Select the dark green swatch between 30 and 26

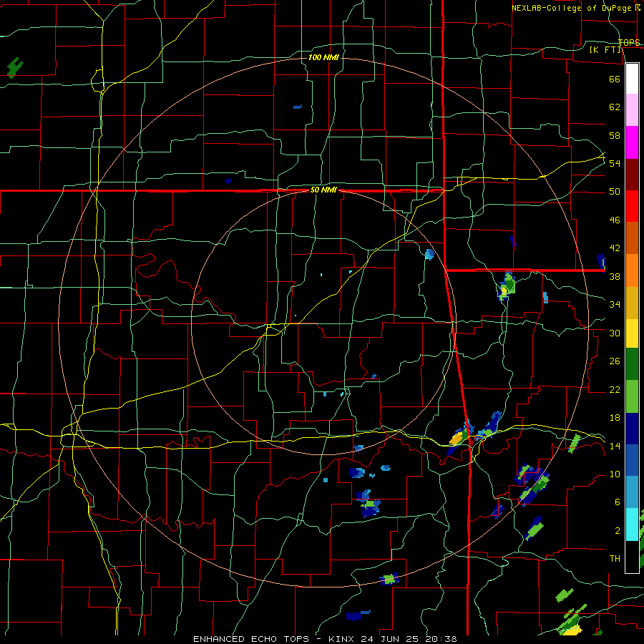[632, 364]
